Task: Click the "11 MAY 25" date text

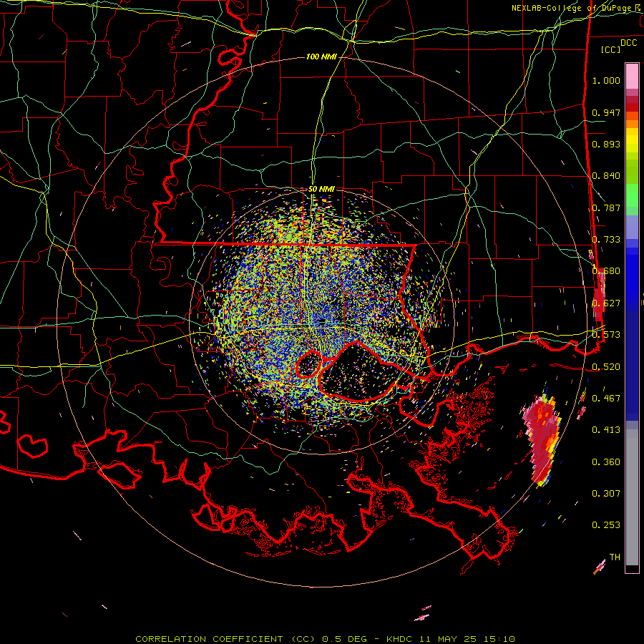Action: click(448, 639)
